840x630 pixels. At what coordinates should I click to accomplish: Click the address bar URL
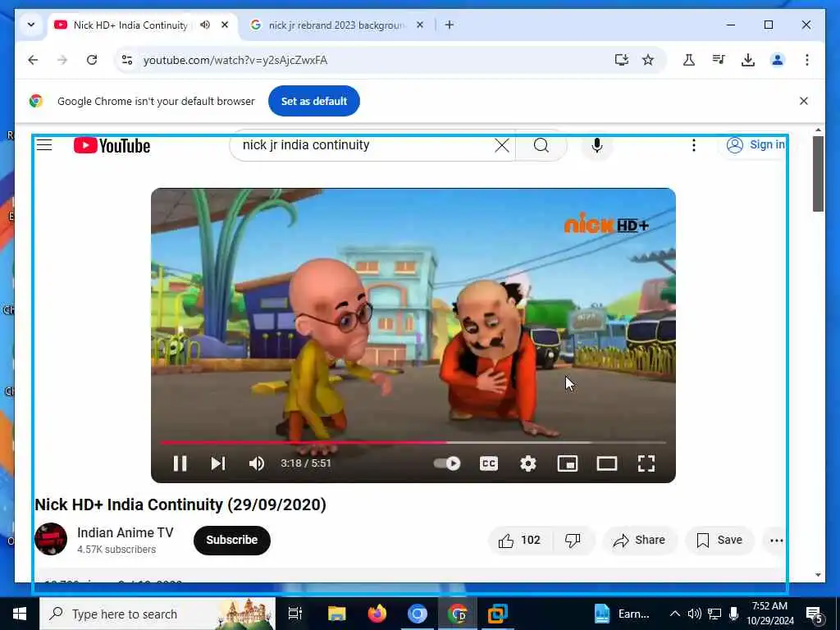235,60
